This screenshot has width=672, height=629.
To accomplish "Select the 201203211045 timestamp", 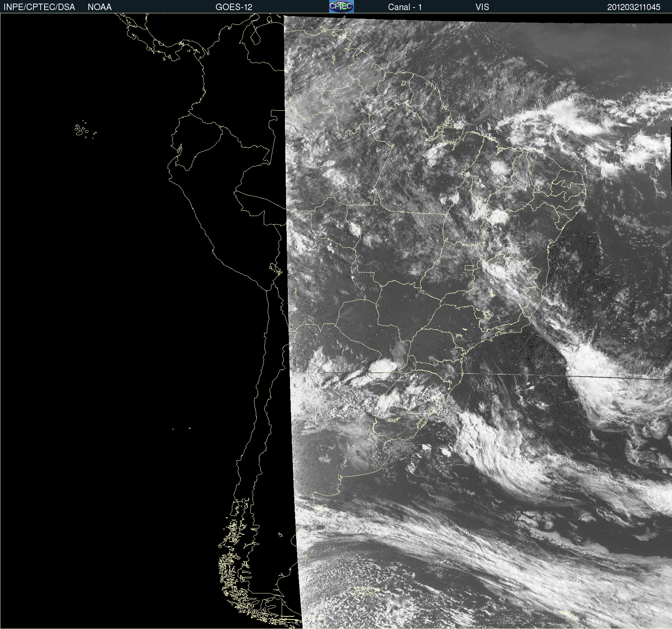I will [x=634, y=7].
